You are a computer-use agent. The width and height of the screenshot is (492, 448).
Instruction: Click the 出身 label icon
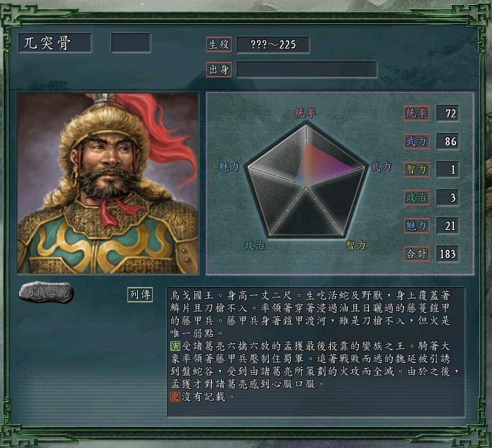[219, 70]
